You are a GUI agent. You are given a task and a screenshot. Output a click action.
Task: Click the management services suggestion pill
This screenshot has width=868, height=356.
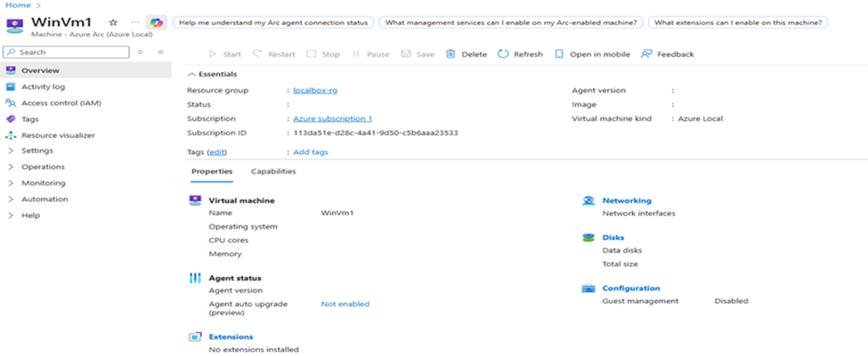511,23
